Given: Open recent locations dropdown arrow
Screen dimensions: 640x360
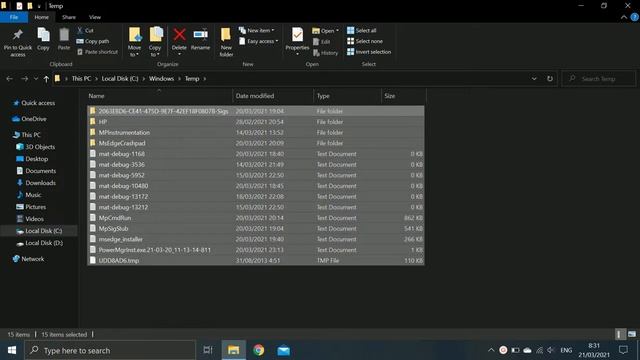Looking at the screenshot, I should [36, 79].
